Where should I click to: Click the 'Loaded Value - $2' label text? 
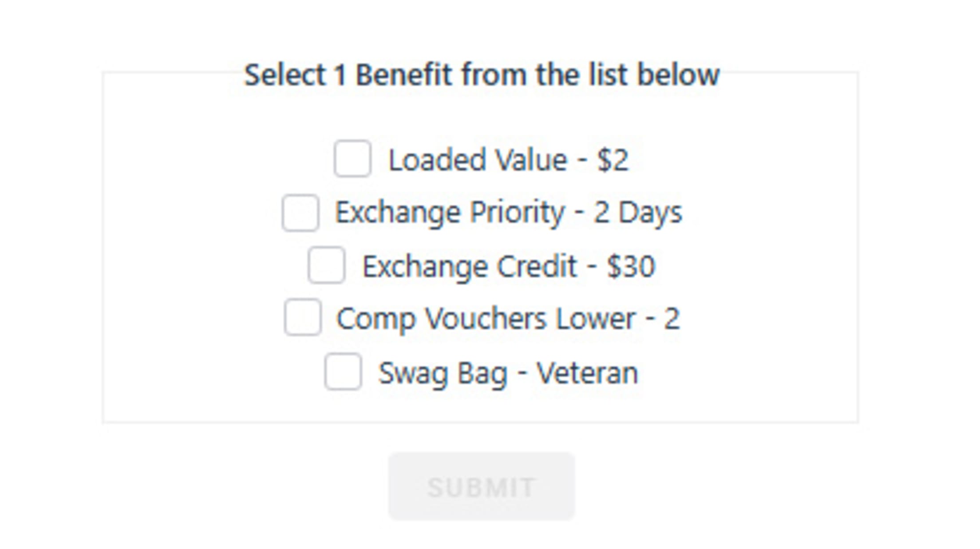click(x=508, y=160)
